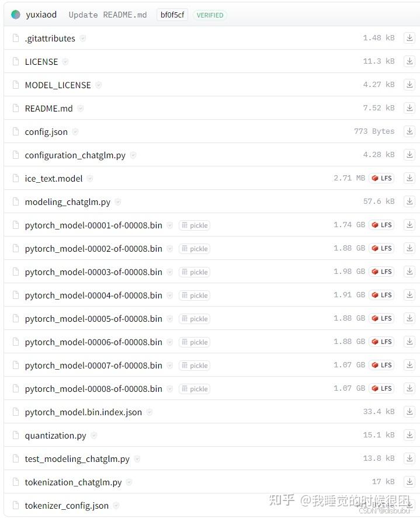The height and width of the screenshot is (518, 420).
Task: Open the MODEL_LICENSE file
Action: tap(58, 85)
